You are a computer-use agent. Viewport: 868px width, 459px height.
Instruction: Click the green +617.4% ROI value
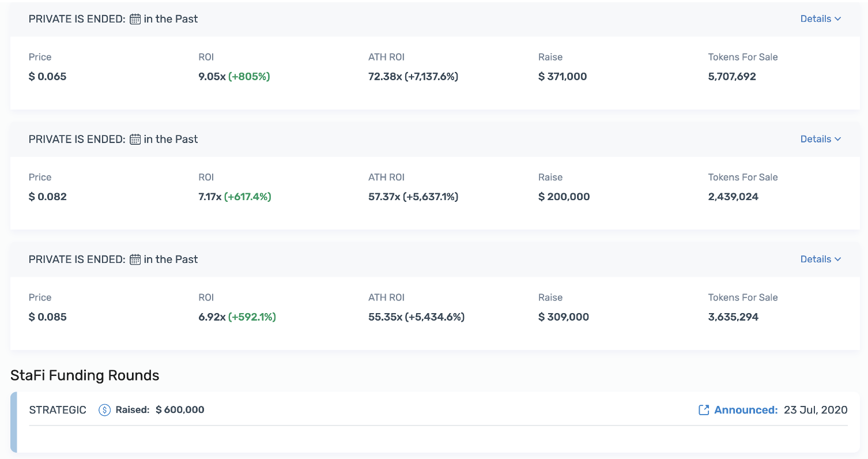coord(247,197)
